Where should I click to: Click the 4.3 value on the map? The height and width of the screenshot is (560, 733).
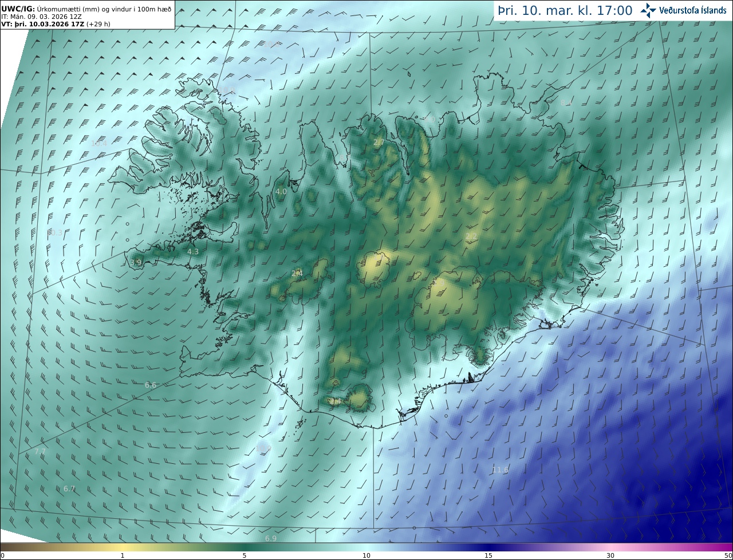click(x=193, y=251)
